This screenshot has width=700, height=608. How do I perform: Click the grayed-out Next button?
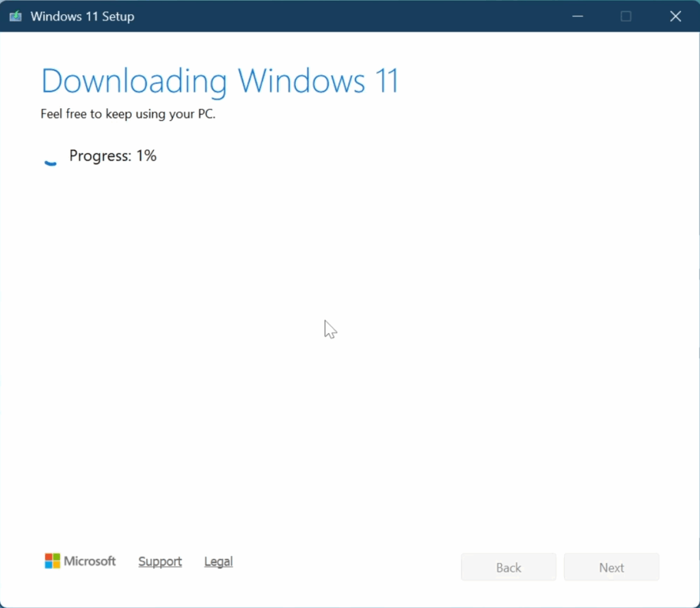point(611,568)
